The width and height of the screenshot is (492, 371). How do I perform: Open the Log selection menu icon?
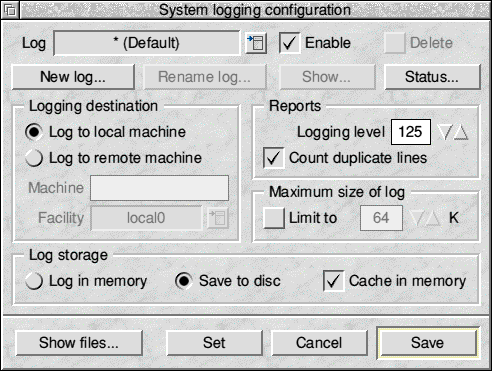(256, 43)
